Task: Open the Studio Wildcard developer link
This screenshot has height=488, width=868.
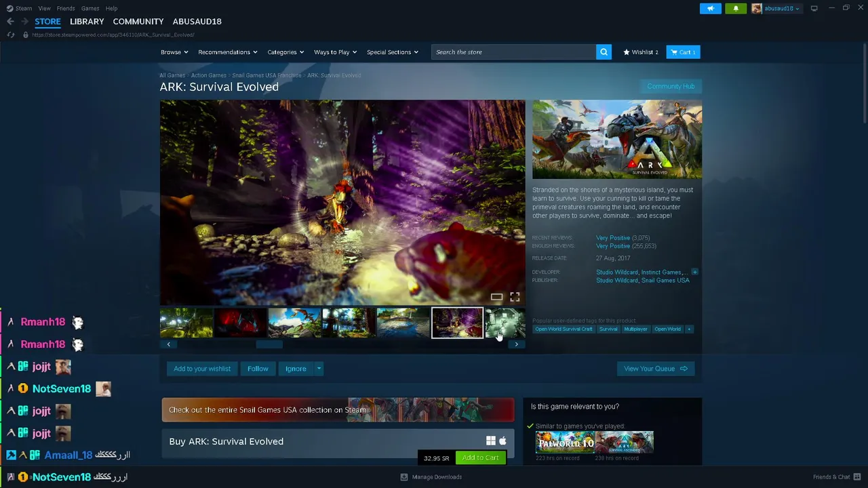Action: [617, 272]
